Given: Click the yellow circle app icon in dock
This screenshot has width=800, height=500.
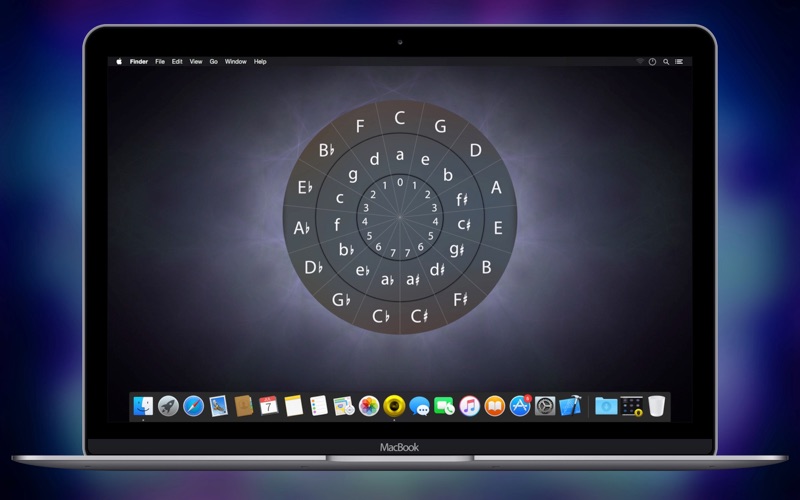Looking at the screenshot, I should (394, 406).
